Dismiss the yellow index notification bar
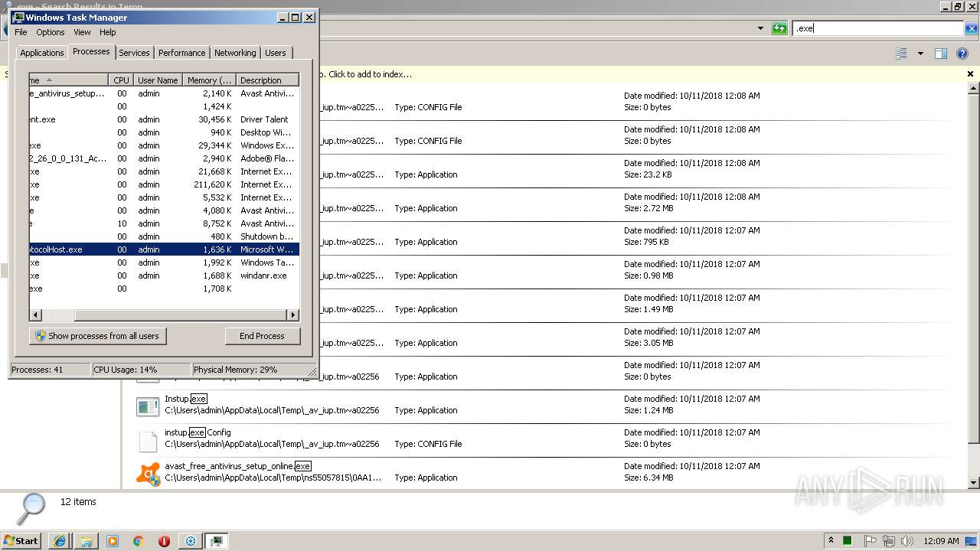 click(970, 74)
